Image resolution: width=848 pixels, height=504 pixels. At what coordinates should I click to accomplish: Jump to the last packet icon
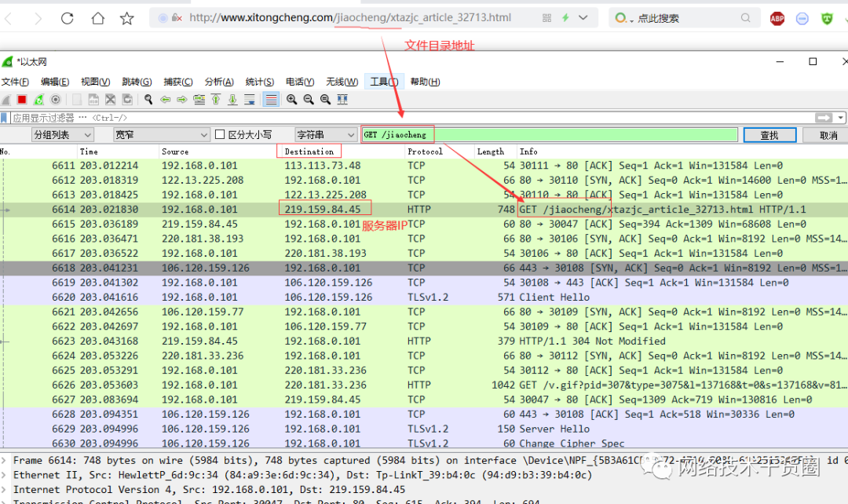(x=232, y=100)
